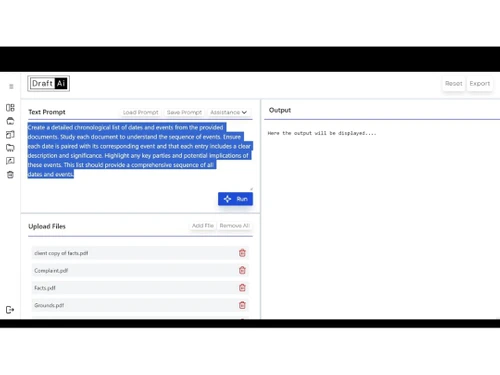Click the Draft Ai logo
500x375 pixels.
tap(49, 83)
